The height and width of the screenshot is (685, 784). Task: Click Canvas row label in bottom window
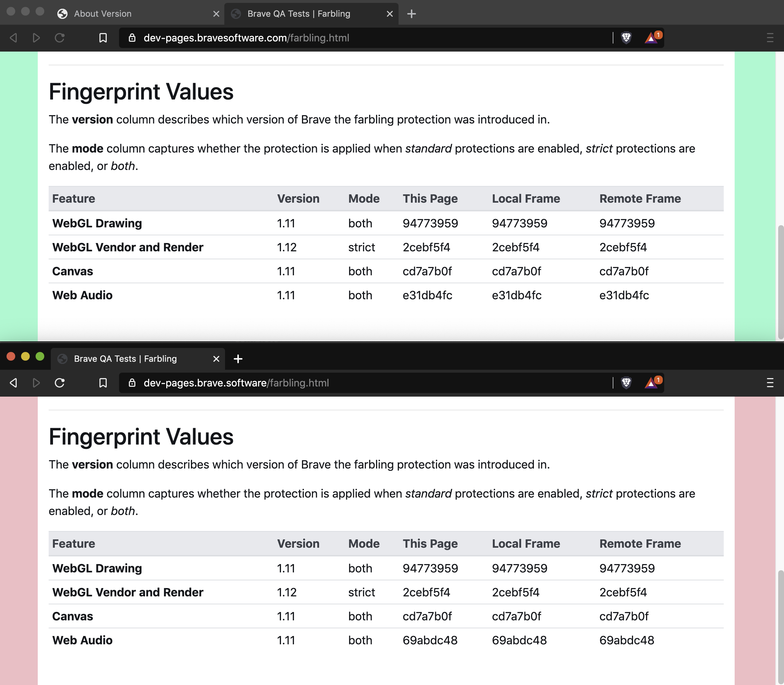[73, 616]
